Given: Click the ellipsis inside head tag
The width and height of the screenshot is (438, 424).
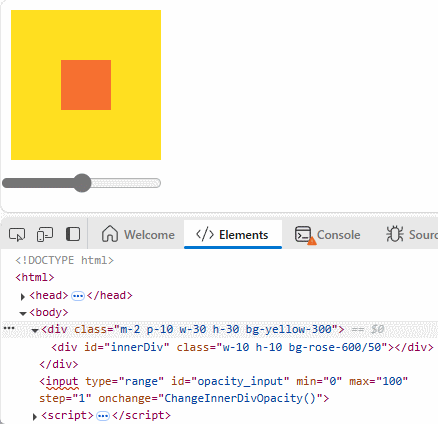Looking at the screenshot, I should pos(78,296).
